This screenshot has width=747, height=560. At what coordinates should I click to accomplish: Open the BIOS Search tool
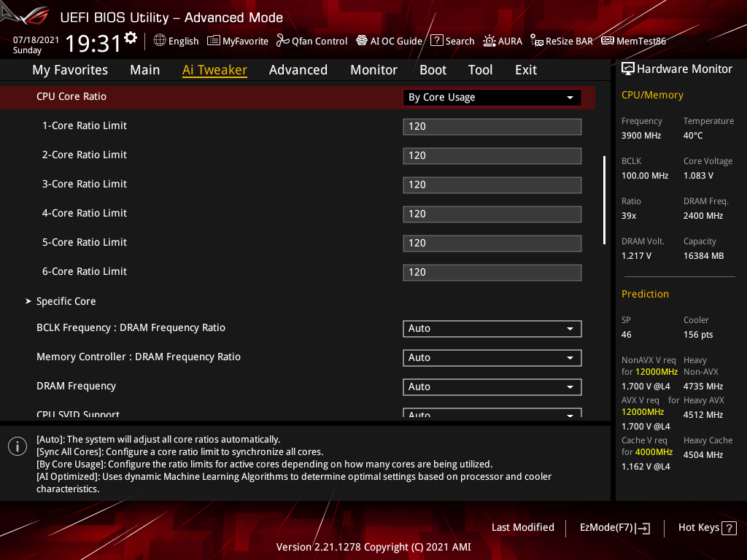(452, 41)
